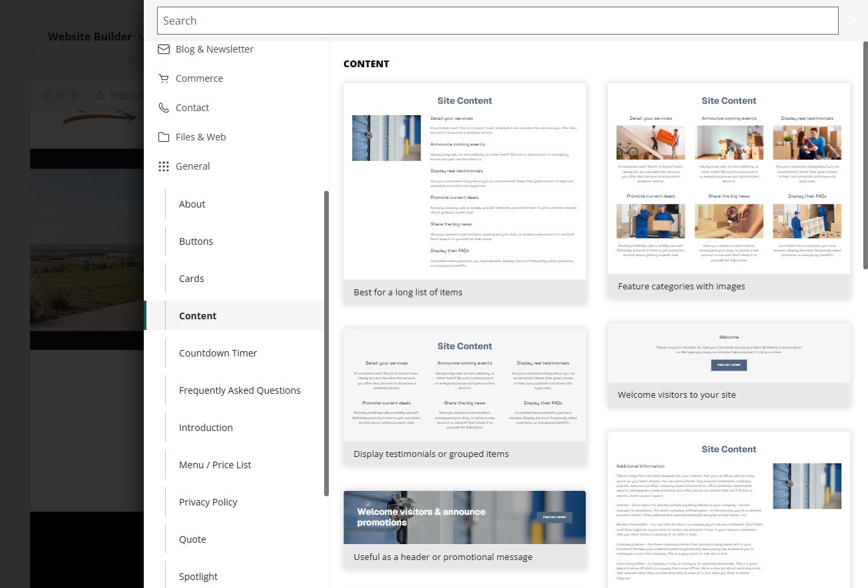Pick 'Display testimonials or grouped items' layout

click(x=465, y=396)
